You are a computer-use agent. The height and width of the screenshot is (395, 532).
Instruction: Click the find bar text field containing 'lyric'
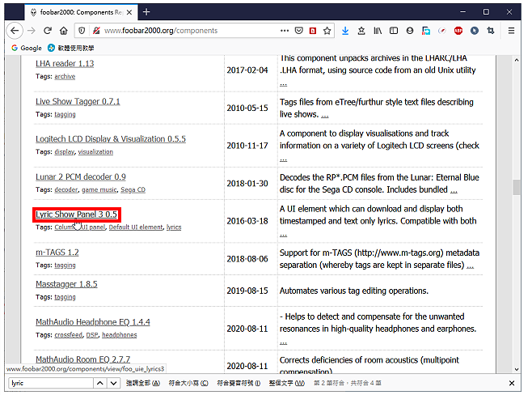(x=51, y=383)
